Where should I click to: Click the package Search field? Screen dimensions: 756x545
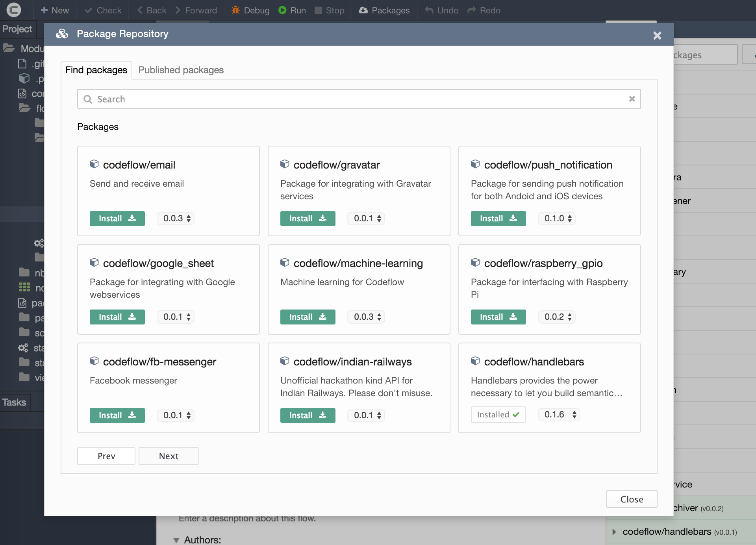[x=359, y=99]
